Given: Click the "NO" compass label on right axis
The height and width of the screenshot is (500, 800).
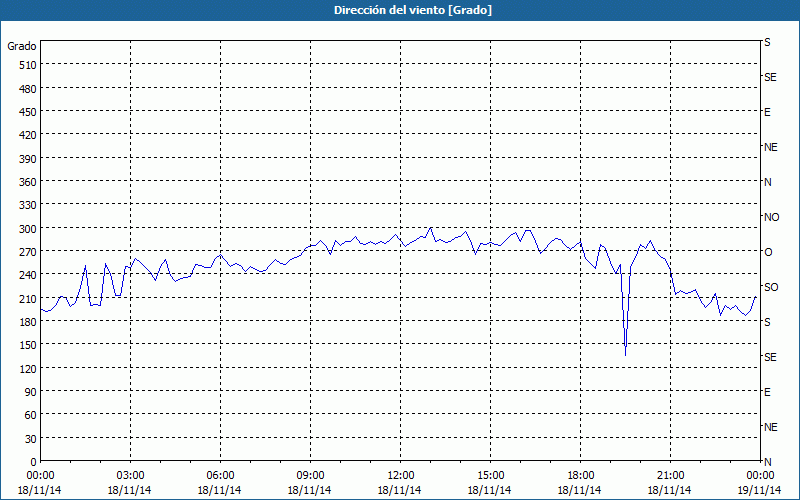Looking at the screenshot, I should [x=771, y=217].
